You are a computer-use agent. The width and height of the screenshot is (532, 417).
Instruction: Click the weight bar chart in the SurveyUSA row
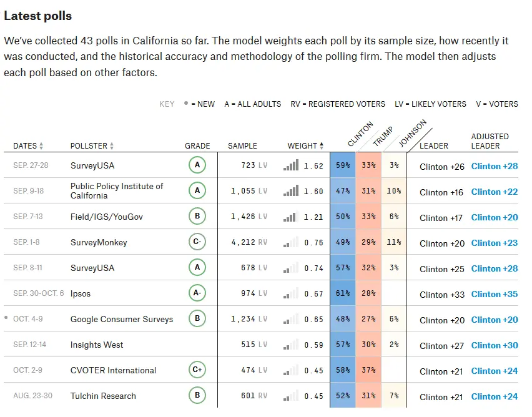(x=292, y=165)
